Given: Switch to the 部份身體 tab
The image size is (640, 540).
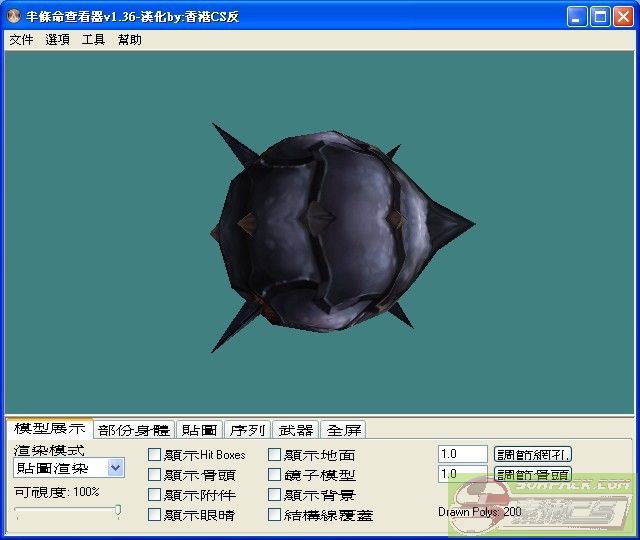Looking at the screenshot, I should 134,430.
